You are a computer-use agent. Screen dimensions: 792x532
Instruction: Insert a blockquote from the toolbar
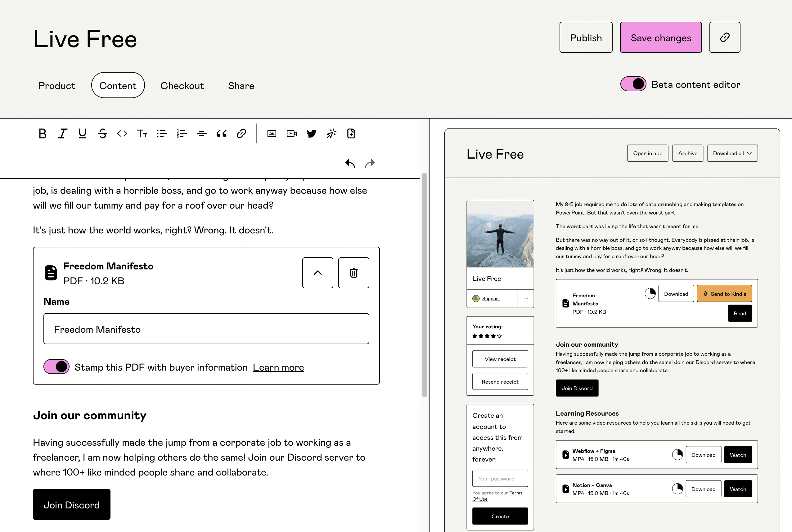tap(222, 134)
